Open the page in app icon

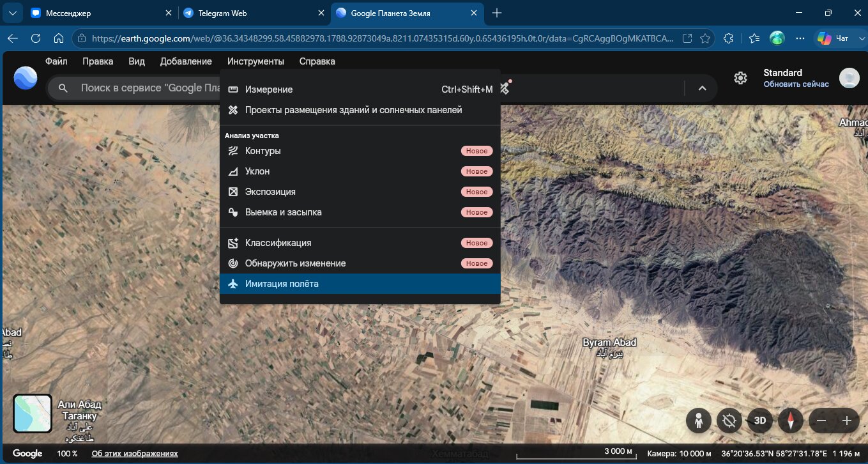click(x=687, y=38)
